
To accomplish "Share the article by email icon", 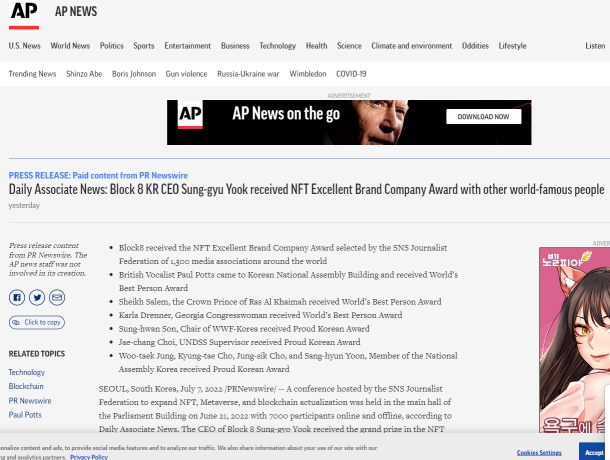I will click(57, 298).
